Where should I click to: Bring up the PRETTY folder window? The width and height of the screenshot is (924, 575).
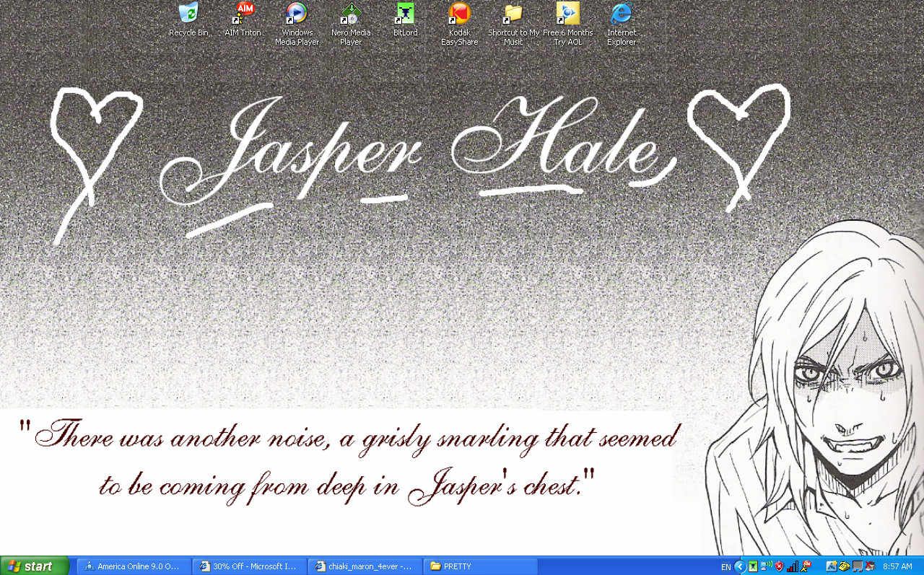481,566
